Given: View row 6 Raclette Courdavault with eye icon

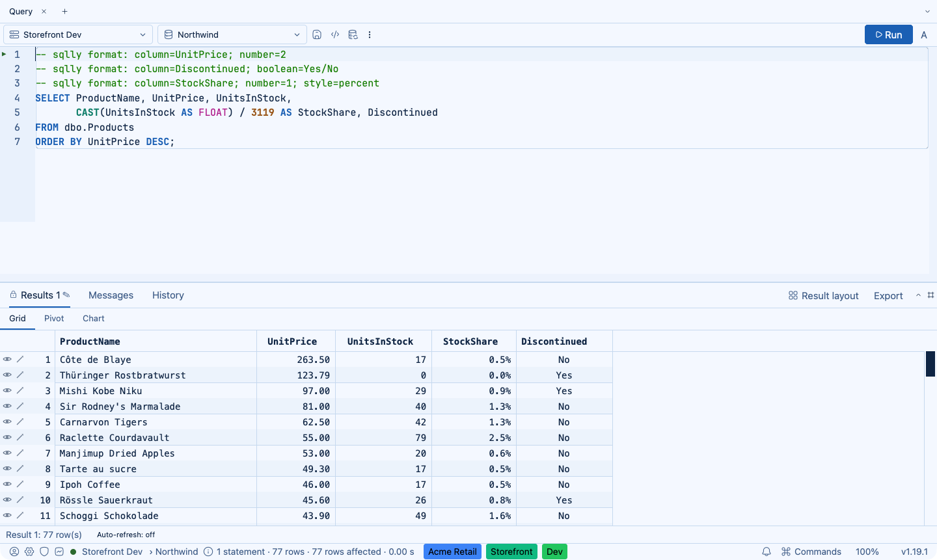Looking at the screenshot, I should 7,437.
